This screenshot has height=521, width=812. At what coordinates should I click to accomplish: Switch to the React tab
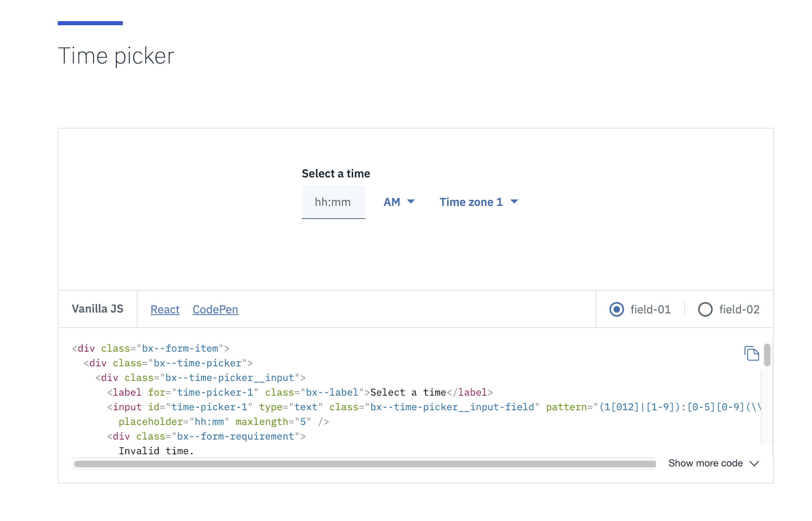click(x=165, y=309)
